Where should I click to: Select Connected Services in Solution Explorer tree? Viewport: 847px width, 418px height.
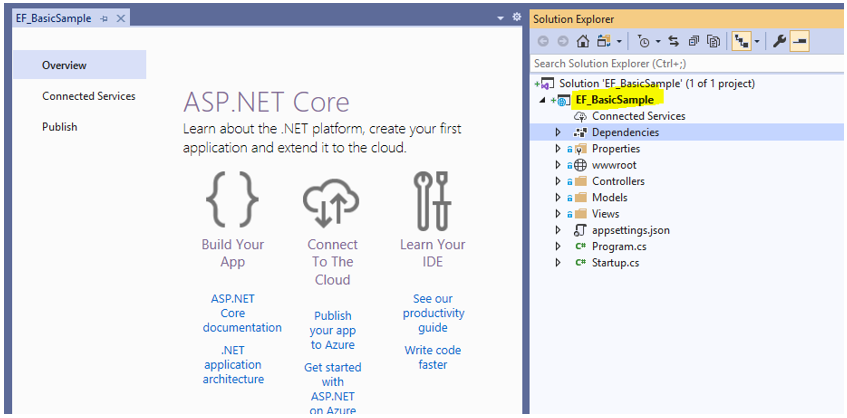pos(638,116)
